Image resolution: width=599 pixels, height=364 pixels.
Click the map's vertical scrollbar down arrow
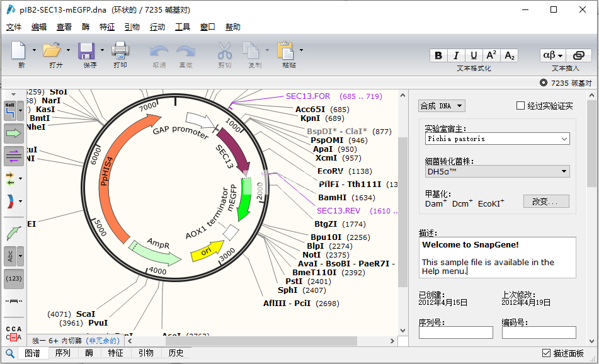click(402, 331)
